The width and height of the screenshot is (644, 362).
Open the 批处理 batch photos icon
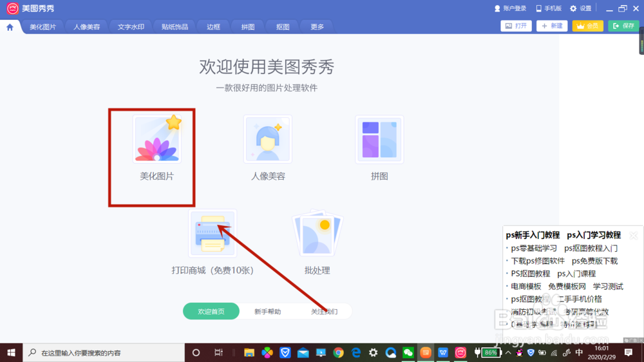pos(317,233)
